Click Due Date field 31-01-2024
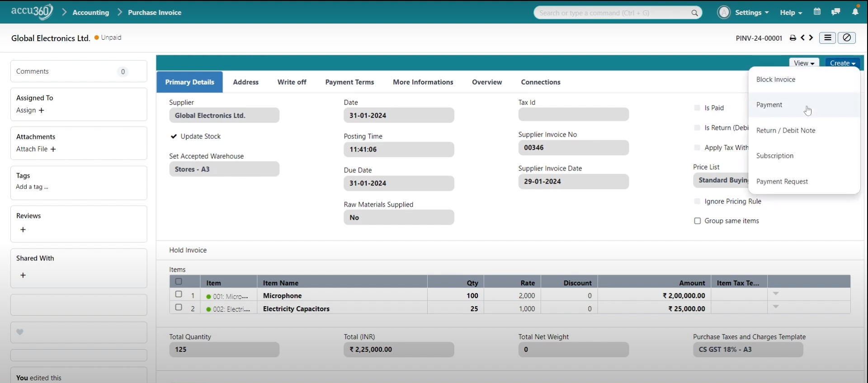Screen dimensions: 868x383 click(399, 184)
